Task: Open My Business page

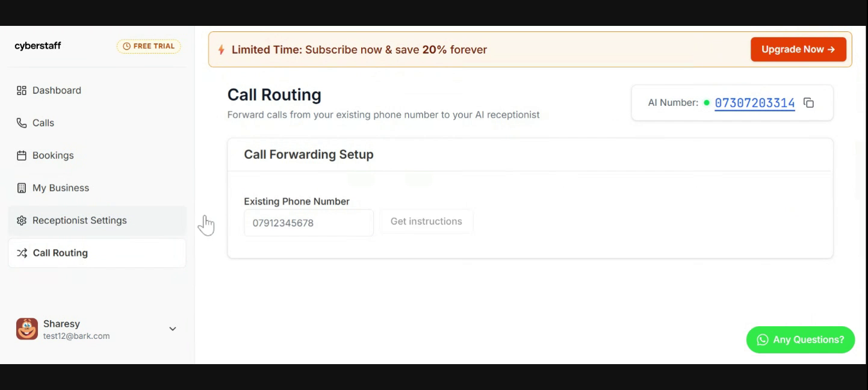Action: pyautogui.click(x=61, y=188)
